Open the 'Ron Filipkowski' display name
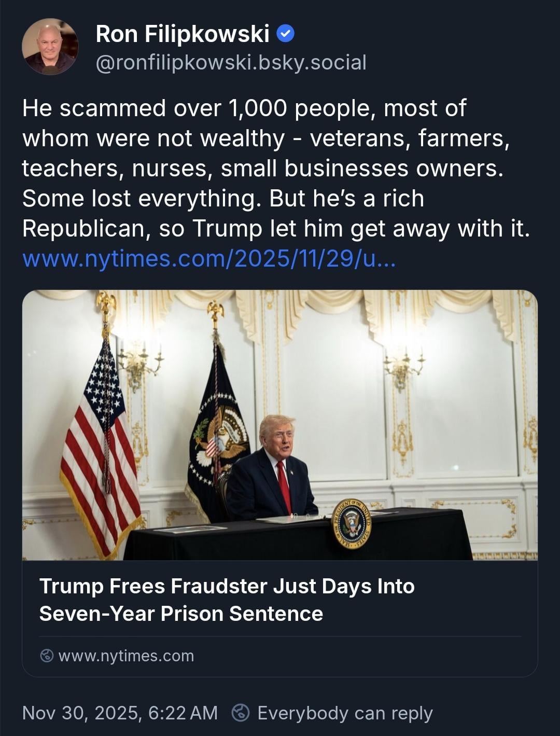 point(183,34)
